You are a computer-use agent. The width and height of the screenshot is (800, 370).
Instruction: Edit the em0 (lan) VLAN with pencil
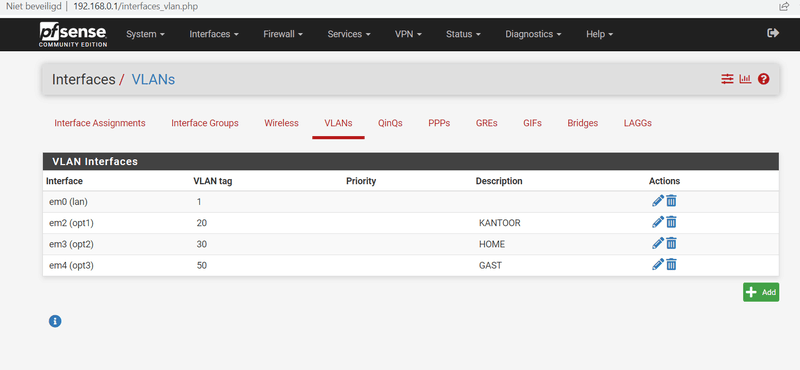pos(658,201)
